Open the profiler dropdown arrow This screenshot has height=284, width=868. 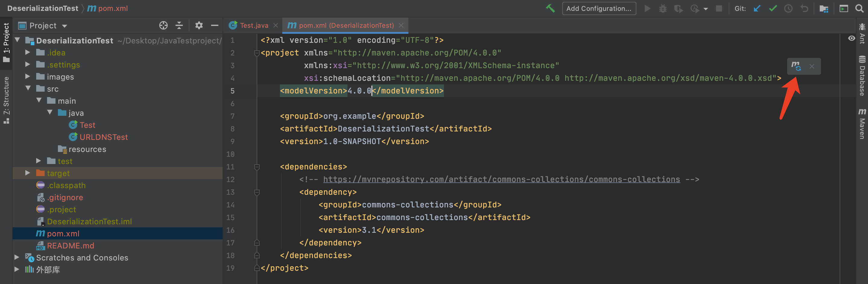click(705, 9)
